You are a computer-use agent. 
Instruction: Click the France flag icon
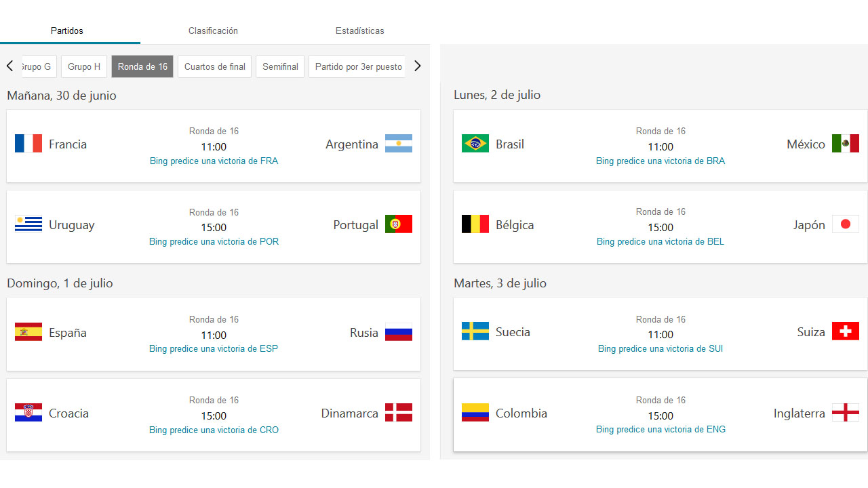(28, 144)
